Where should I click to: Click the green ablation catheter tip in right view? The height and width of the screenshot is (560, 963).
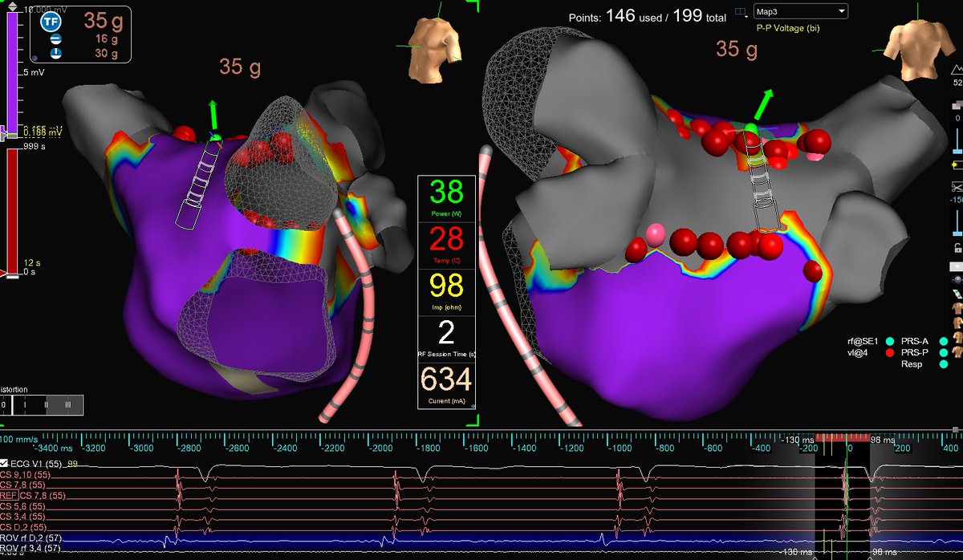click(750, 128)
